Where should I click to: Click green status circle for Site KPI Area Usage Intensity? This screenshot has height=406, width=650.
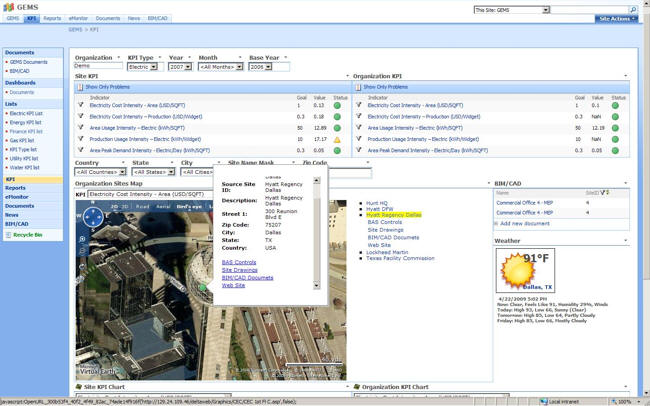tap(337, 128)
